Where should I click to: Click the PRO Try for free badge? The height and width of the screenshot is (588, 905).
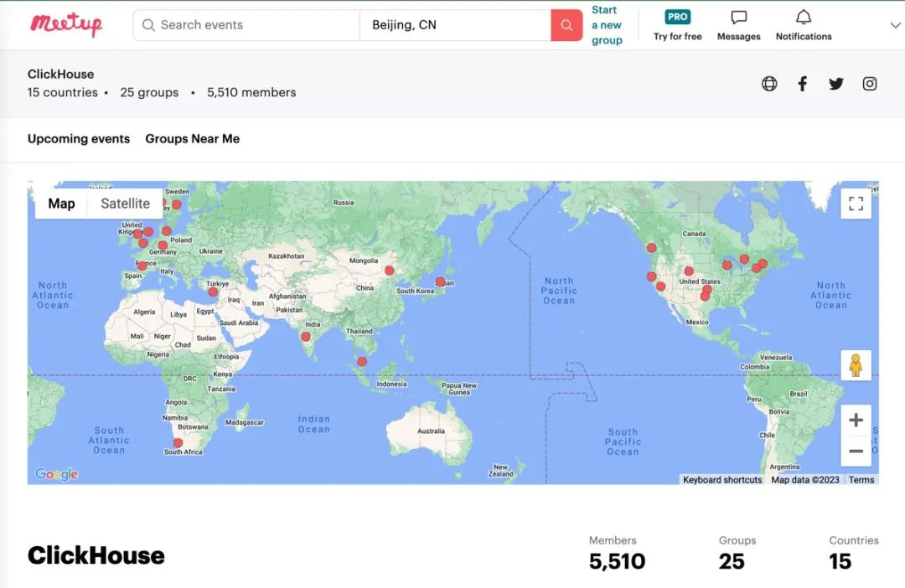pyautogui.click(x=677, y=18)
